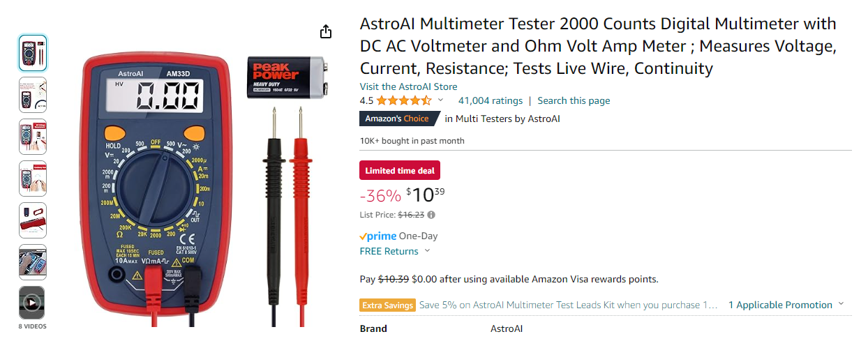Click the Extra Savings label

tap(387, 305)
